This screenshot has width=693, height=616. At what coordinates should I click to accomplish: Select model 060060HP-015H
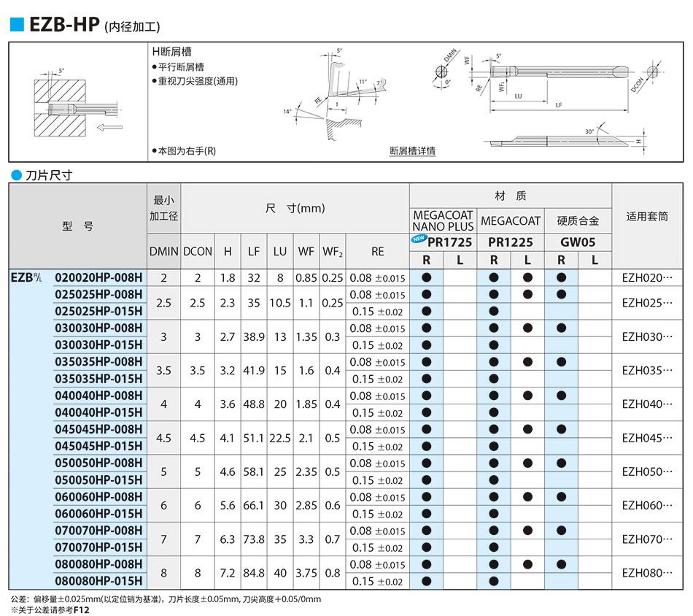98,514
